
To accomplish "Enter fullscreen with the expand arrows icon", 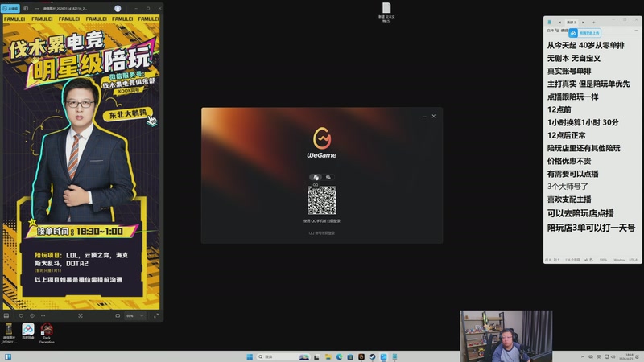I will click(x=156, y=315).
